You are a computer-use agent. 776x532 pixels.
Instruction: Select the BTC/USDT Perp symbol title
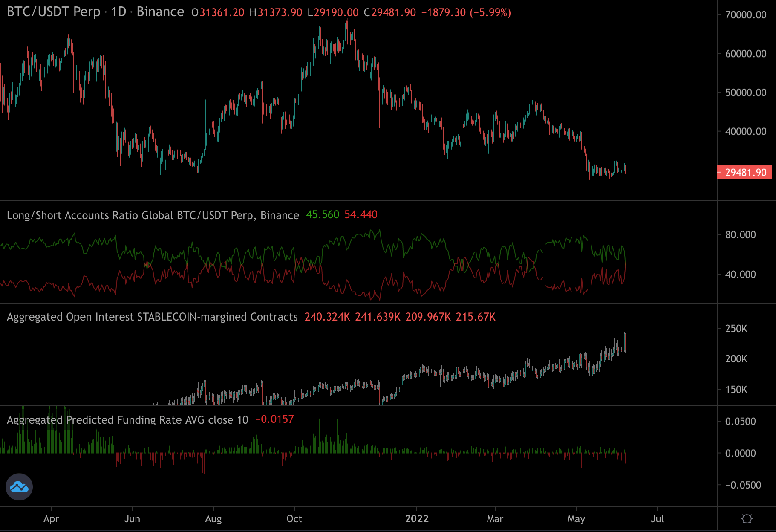pos(54,12)
